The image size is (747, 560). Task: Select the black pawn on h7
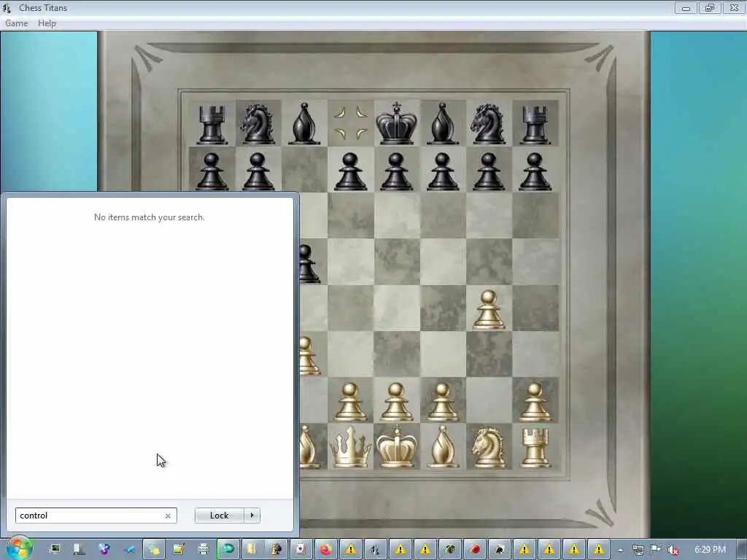click(x=535, y=171)
